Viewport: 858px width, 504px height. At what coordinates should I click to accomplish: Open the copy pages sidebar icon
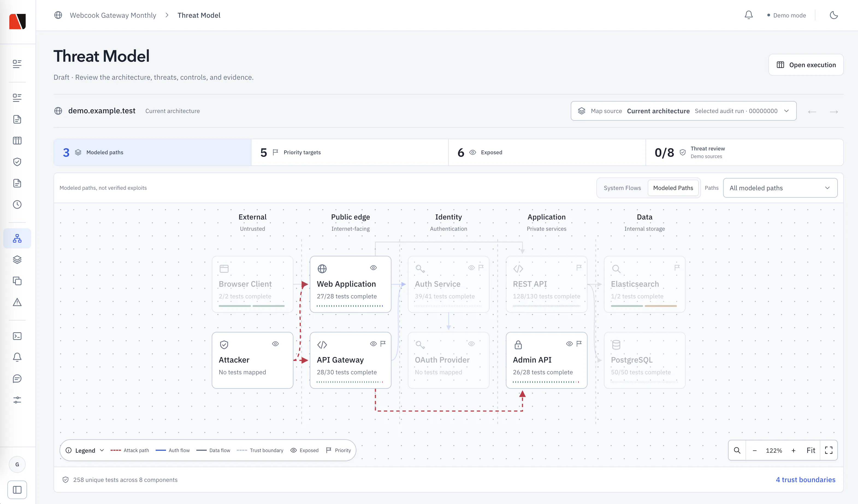coord(17,281)
